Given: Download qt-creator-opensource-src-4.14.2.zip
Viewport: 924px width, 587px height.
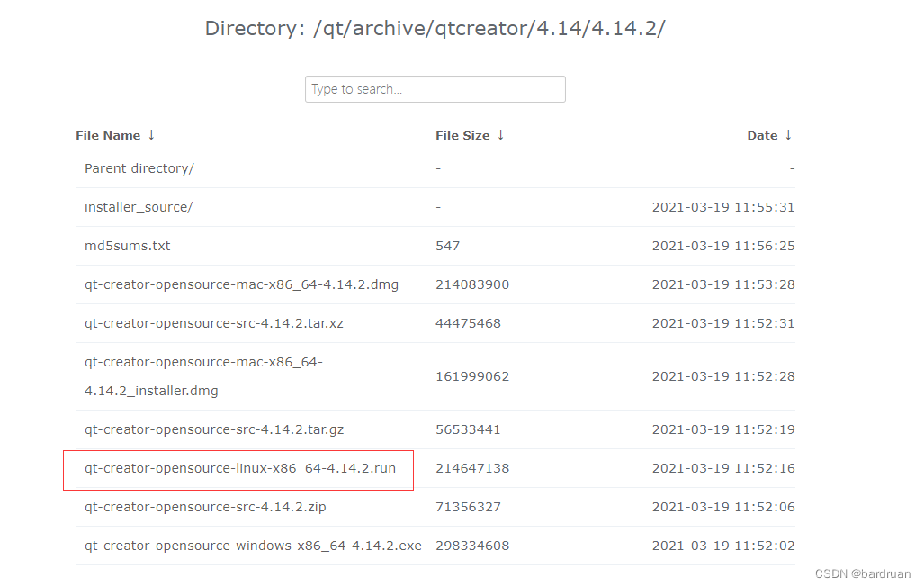Looking at the screenshot, I should [206, 507].
